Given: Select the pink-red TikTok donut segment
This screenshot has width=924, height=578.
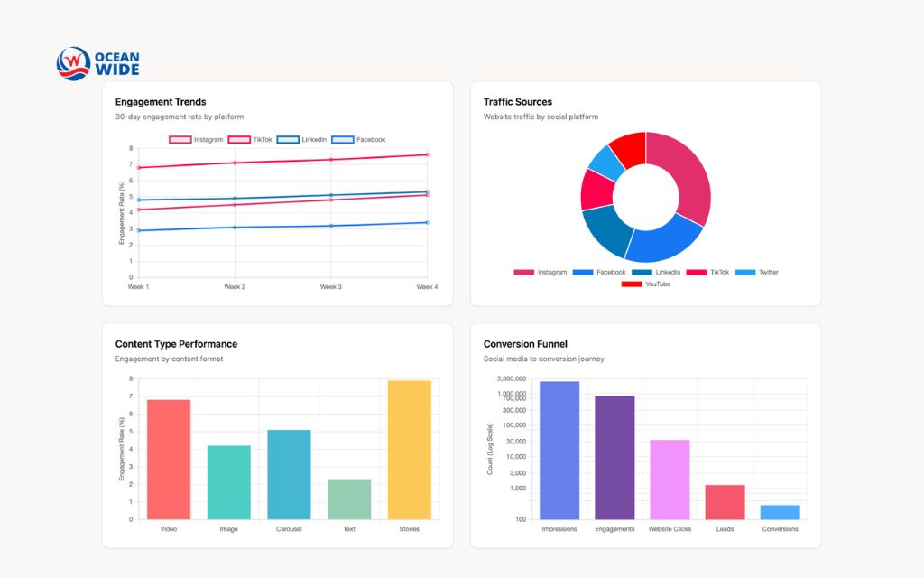Looking at the screenshot, I should (596, 190).
